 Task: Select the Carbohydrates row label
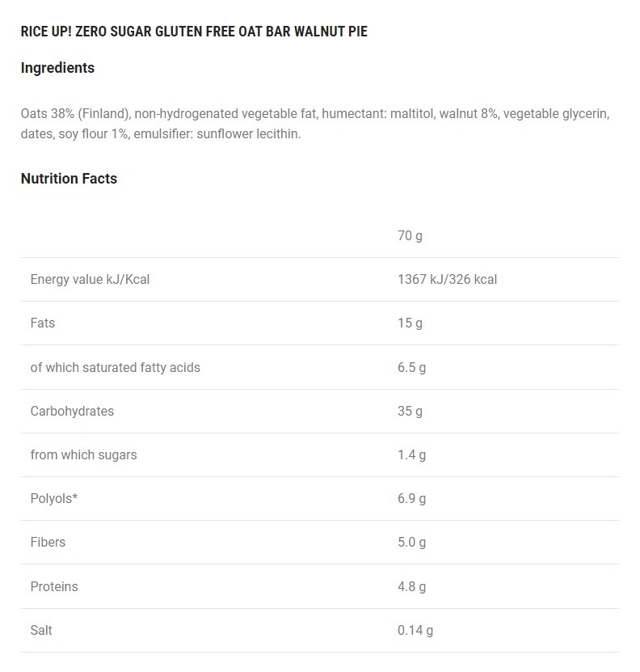click(x=72, y=411)
